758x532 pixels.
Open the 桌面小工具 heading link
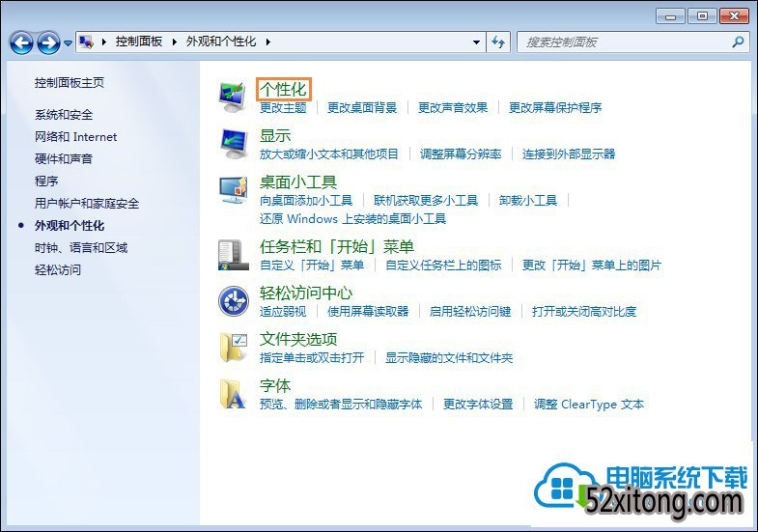point(298,182)
